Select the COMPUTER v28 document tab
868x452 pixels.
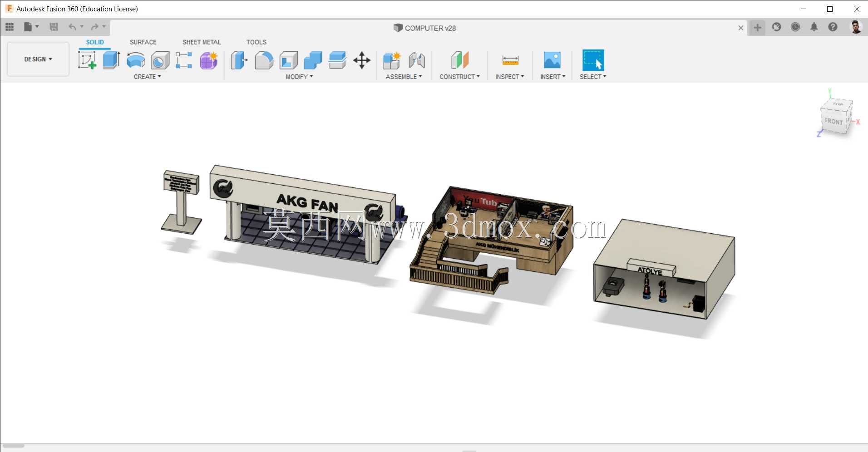pos(425,28)
